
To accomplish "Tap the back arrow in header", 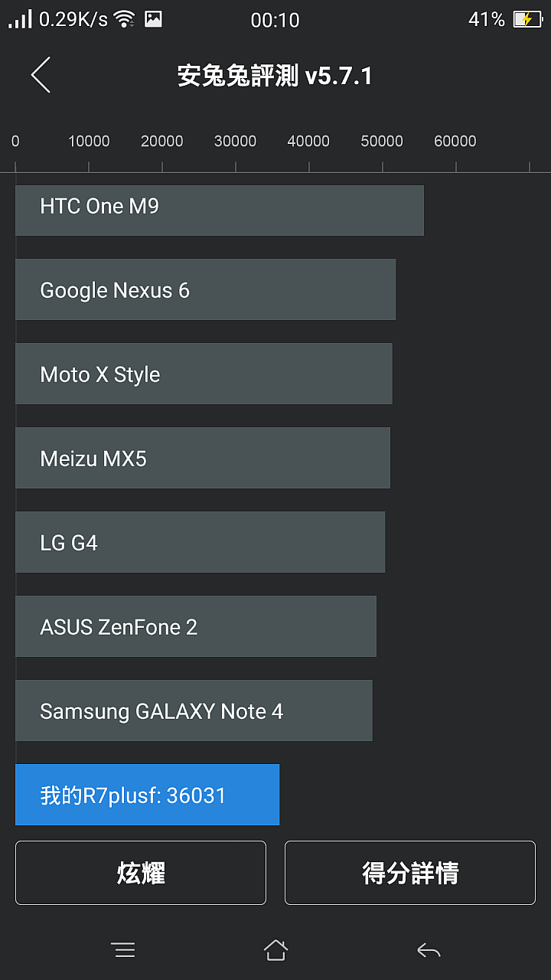I will click(x=41, y=75).
